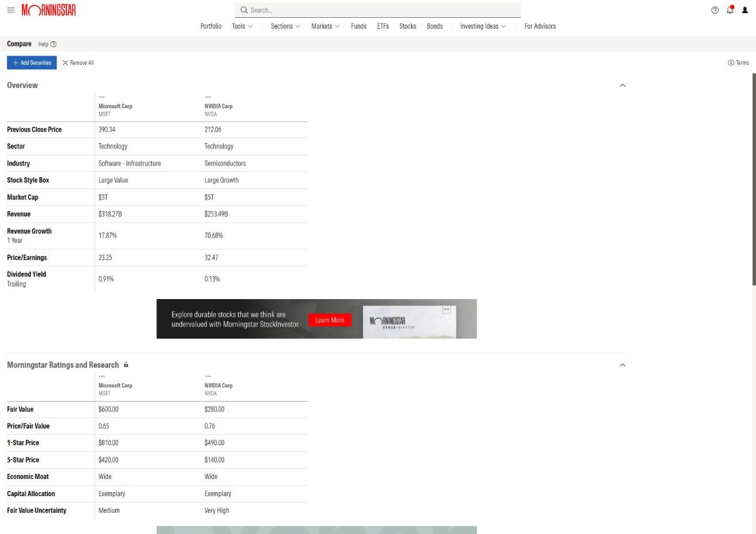Image resolution: width=756 pixels, height=534 pixels.
Task: Open the Funds menu item
Action: click(x=359, y=26)
